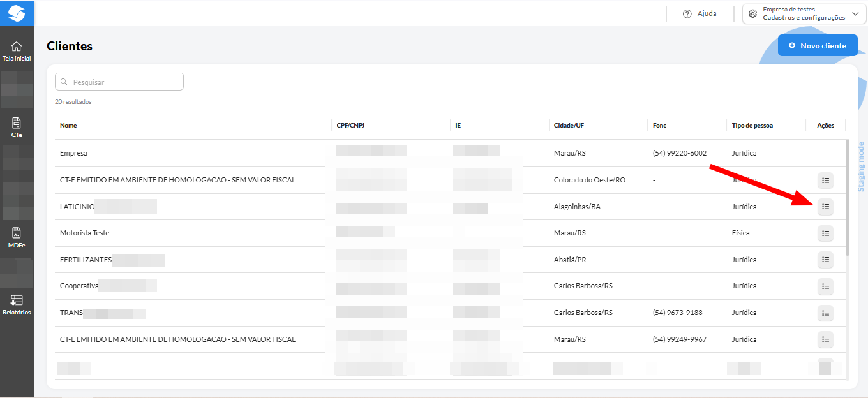Click the Pesquisar search field
The image size is (868, 398).
pos(119,82)
